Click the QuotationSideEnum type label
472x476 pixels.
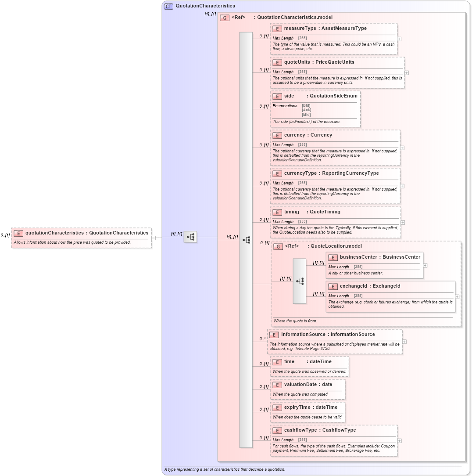pyautogui.click(x=333, y=96)
